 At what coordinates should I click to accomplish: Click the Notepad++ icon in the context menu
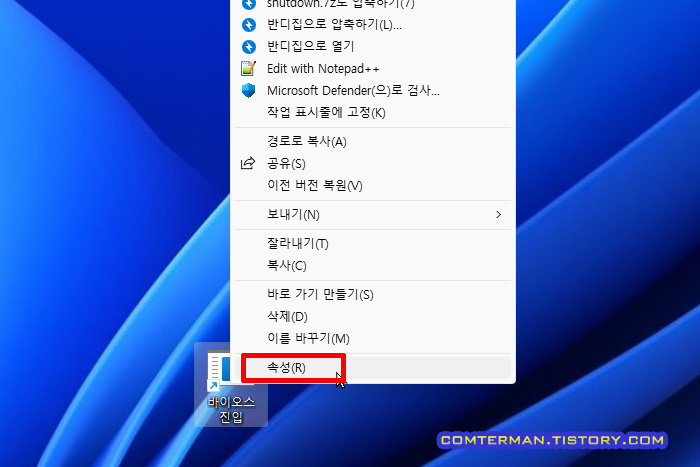(248, 68)
